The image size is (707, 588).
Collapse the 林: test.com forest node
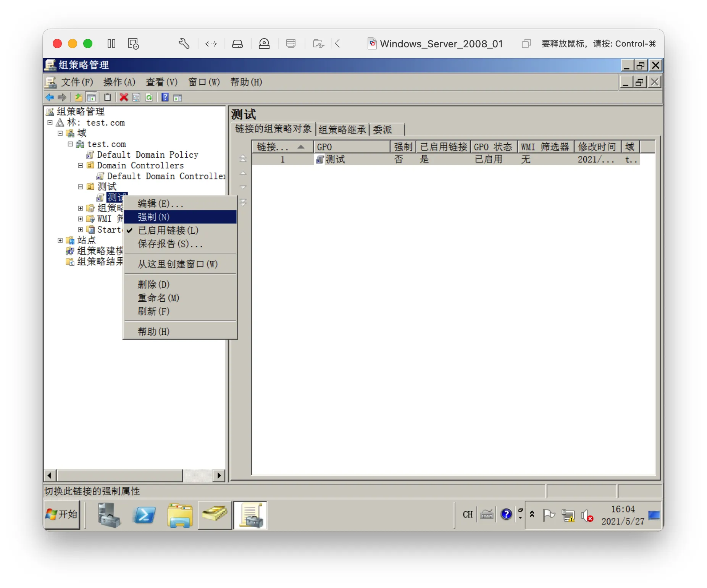(50, 123)
